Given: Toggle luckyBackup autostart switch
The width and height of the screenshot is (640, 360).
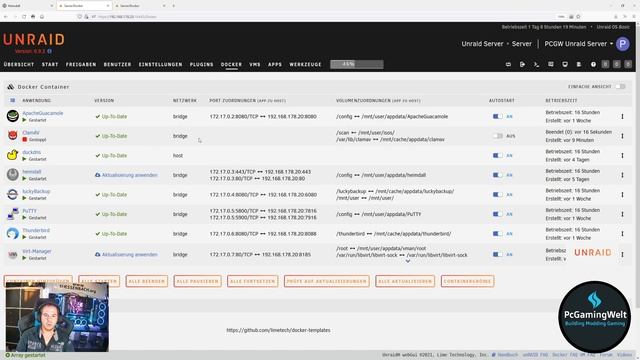Looking at the screenshot, I should click(x=497, y=194).
